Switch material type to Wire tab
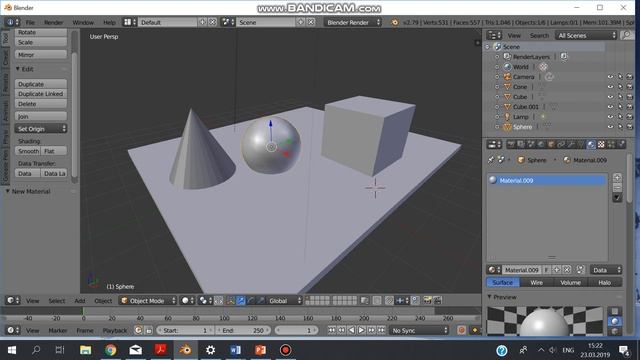 537,282
